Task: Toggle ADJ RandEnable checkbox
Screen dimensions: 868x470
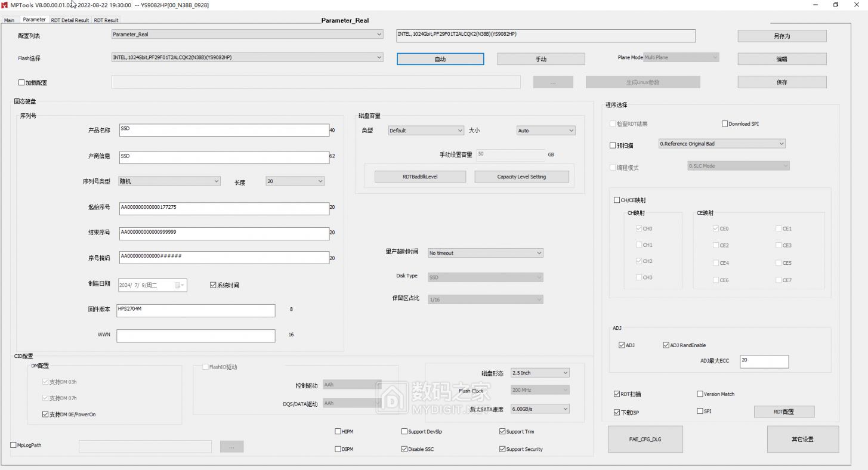Action: [666, 345]
